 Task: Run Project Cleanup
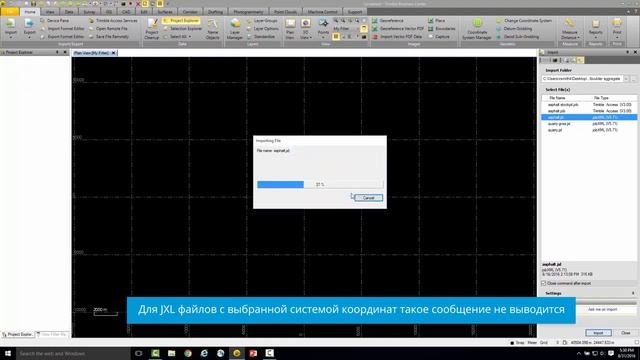[x=152, y=29]
